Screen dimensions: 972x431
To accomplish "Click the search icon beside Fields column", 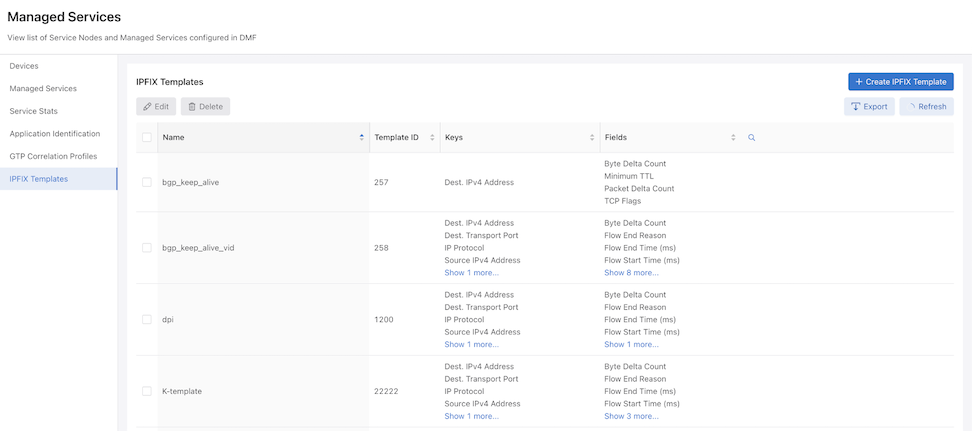I will pyautogui.click(x=751, y=138).
